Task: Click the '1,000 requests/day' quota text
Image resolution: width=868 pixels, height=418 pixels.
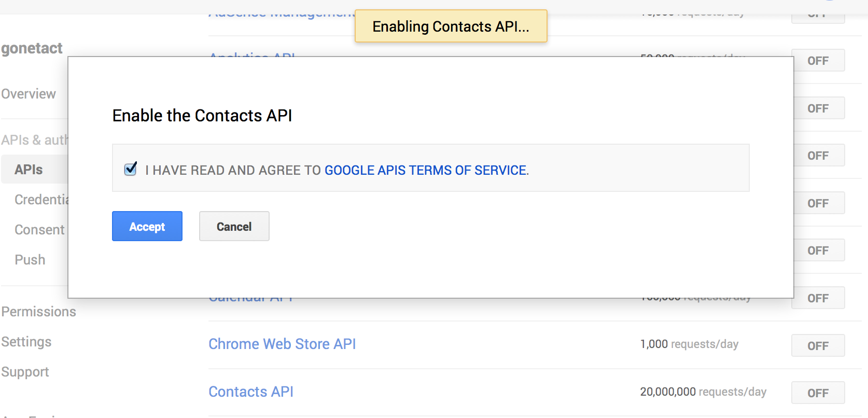Action: [x=689, y=344]
